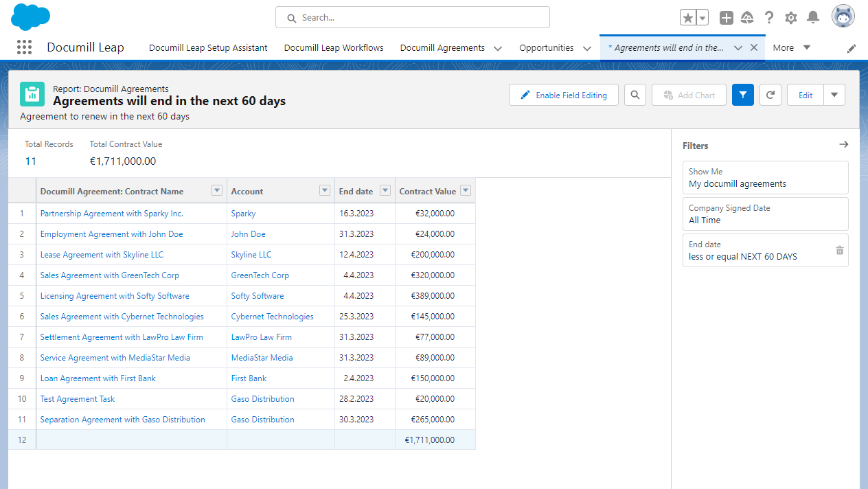The width and height of the screenshot is (868, 489).
Task: Open the Account column dropdown menu
Action: [x=325, y=191]
